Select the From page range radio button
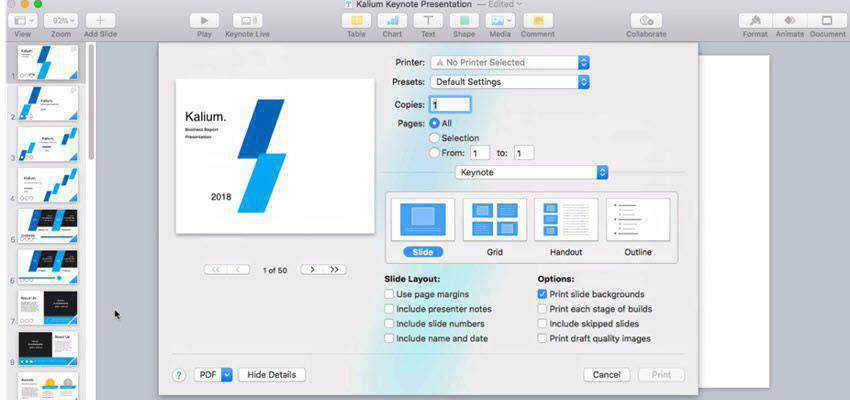Screen dimensions: 850x400 pos(434,153)
